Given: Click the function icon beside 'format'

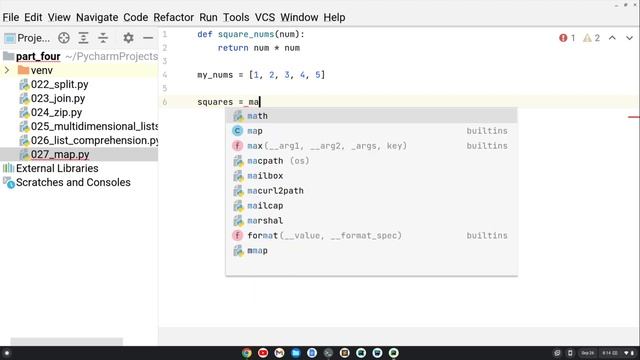Looking at the screenshot, I should pyautogui.click(x=238, y=236).
